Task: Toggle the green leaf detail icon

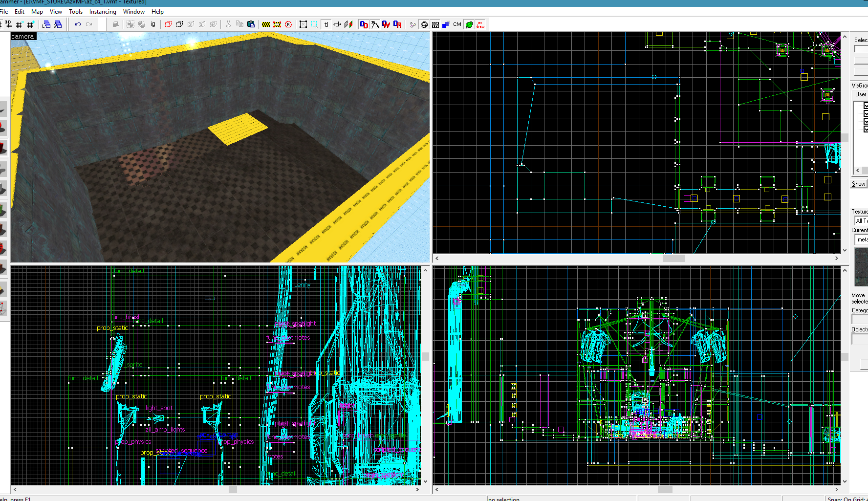Action: [469, 24]
